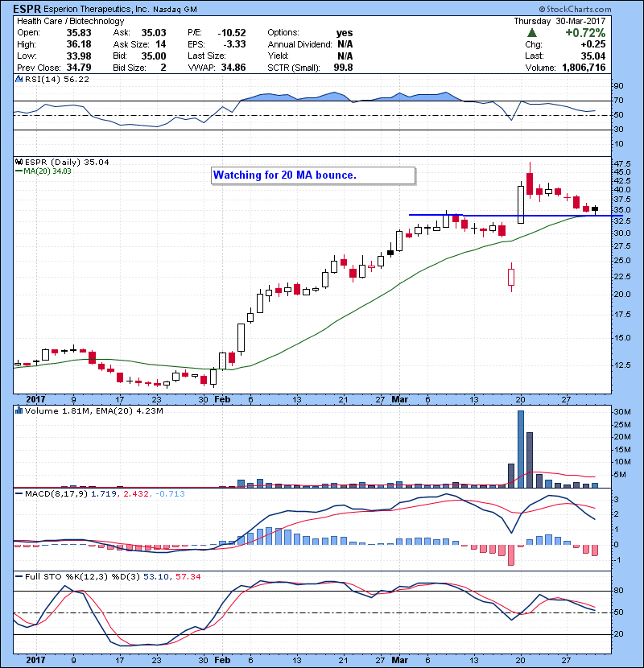Click the MA(20) 34.03 legend label
The image size is (644, 668).
47,171
